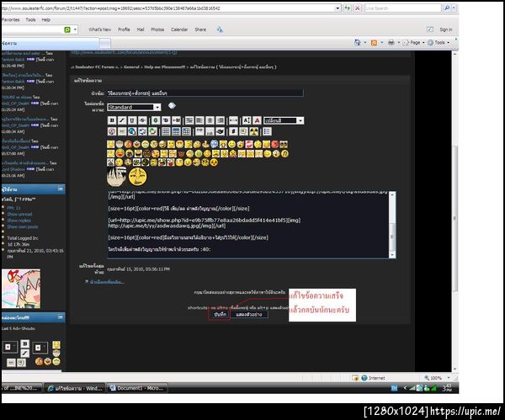Open Live Search provider dropdown arrow
This screenshot has width=505, height=420.
454,8
